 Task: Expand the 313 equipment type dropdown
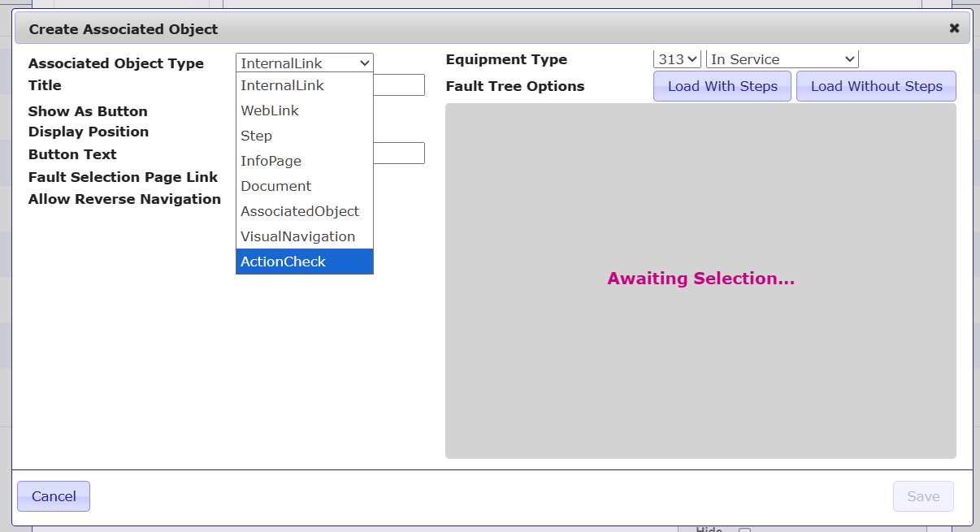pyautogui.click(x=676, y=59)
